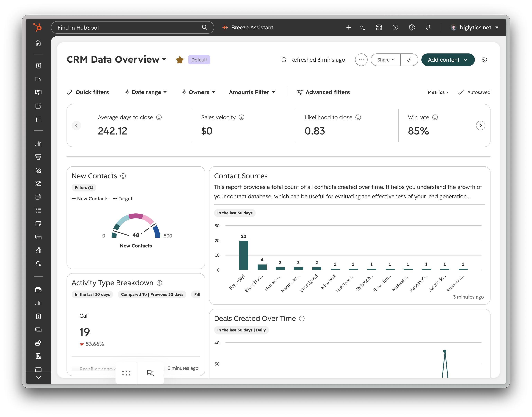This screenshot has height=417, width=532.
Task: Open the three-dot actions menu
Action: [361, 60]
